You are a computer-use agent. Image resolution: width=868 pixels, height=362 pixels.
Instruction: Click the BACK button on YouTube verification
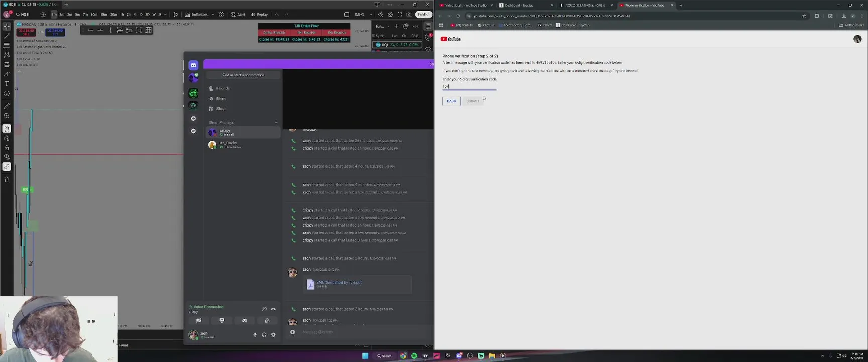point(451,101)
